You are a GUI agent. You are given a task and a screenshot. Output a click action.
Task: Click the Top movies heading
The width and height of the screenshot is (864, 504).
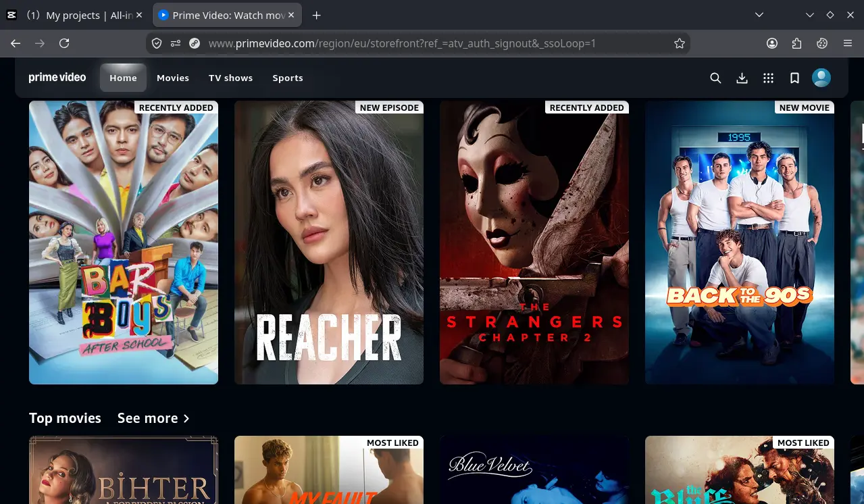[65, 418]
